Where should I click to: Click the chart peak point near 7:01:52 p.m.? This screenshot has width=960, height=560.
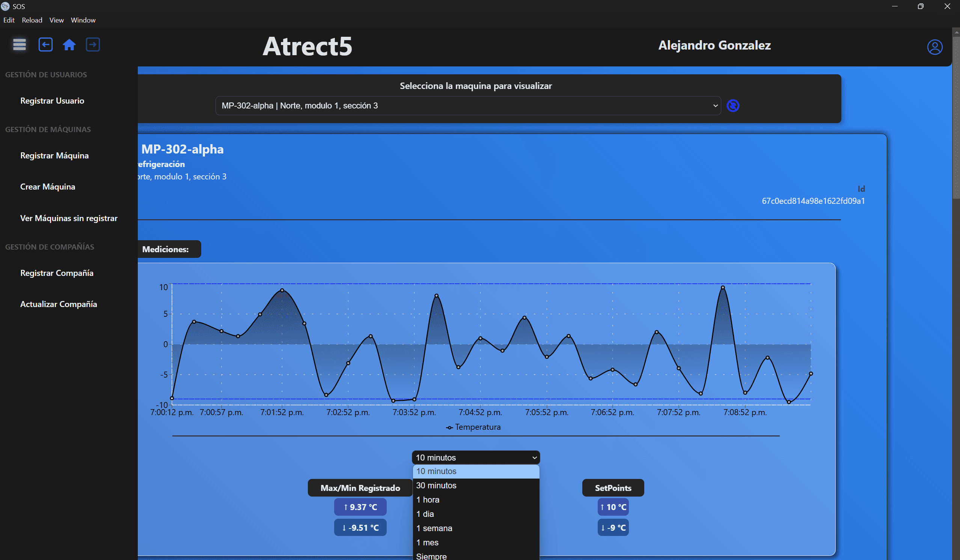282,290
